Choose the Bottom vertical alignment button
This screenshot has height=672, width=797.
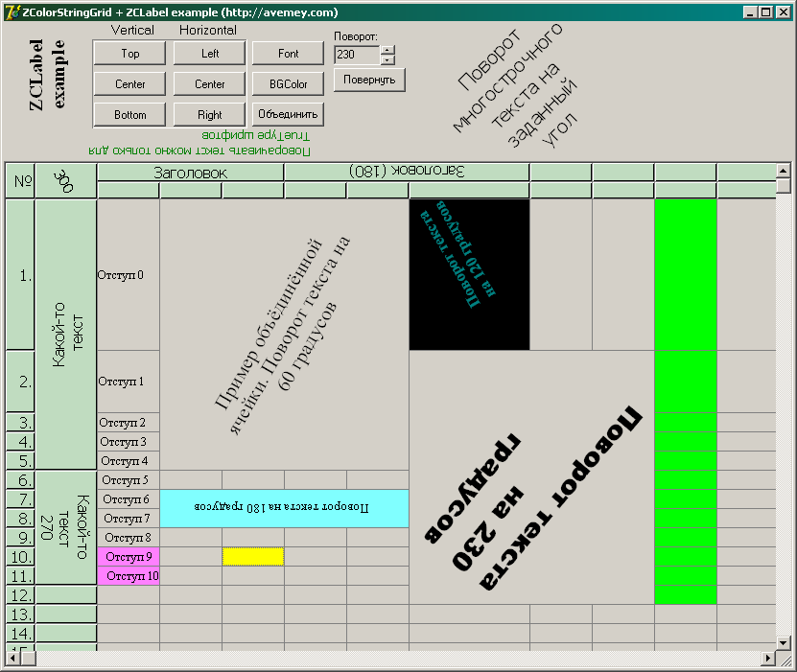coord(130,115)
